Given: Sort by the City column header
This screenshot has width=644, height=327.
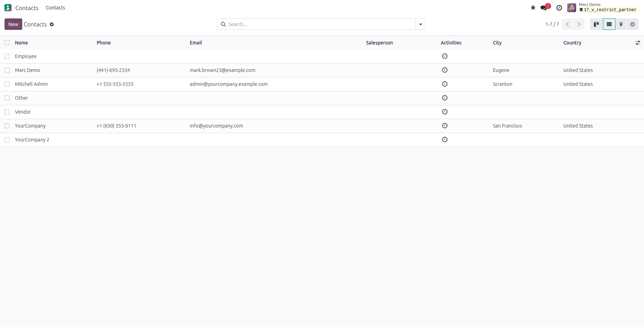Looking at the screenshot, I should (497, 43).
